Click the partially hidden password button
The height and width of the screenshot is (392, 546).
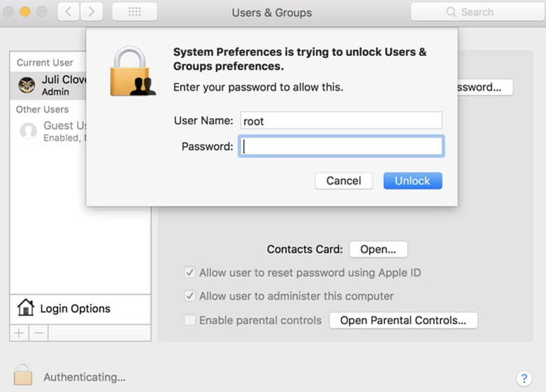tap(484, 87)
